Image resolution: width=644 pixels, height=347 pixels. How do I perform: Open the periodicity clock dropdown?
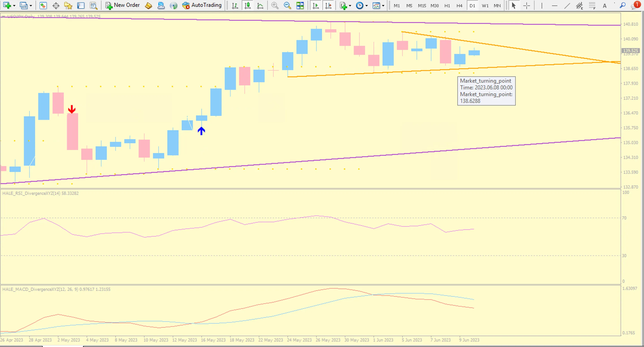[366, 6]
